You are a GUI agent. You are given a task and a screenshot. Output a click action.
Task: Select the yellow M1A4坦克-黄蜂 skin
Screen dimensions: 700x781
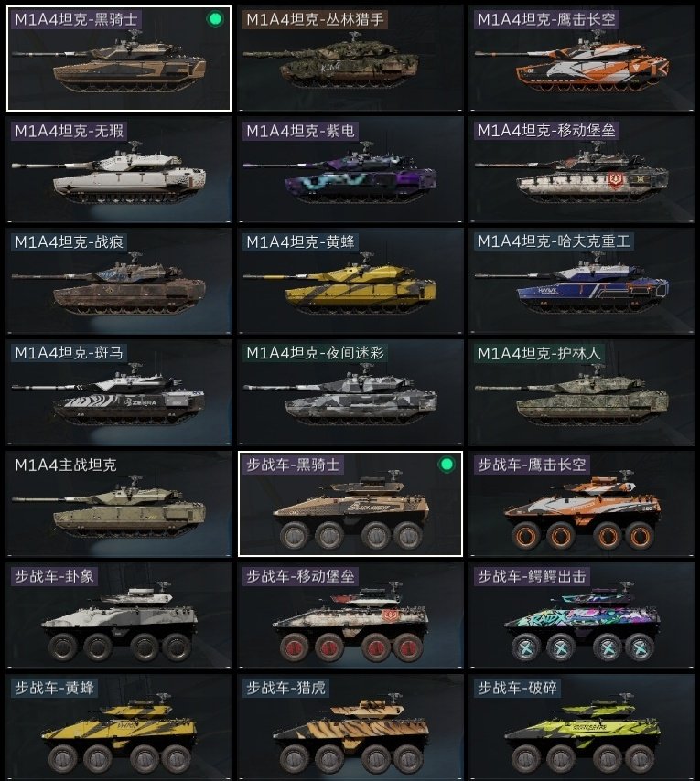pos(350,281)
